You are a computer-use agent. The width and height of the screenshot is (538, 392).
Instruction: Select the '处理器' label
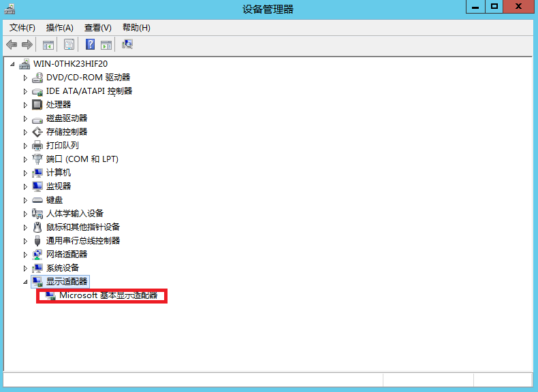tap(59, 105)
